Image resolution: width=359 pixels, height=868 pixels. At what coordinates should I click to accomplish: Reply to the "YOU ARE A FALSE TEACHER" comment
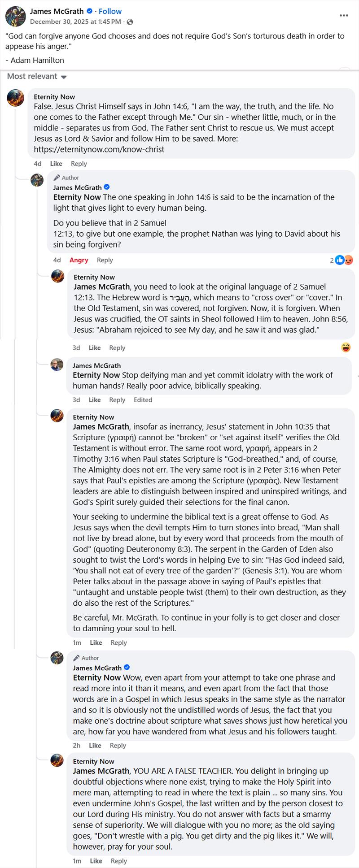119,861
